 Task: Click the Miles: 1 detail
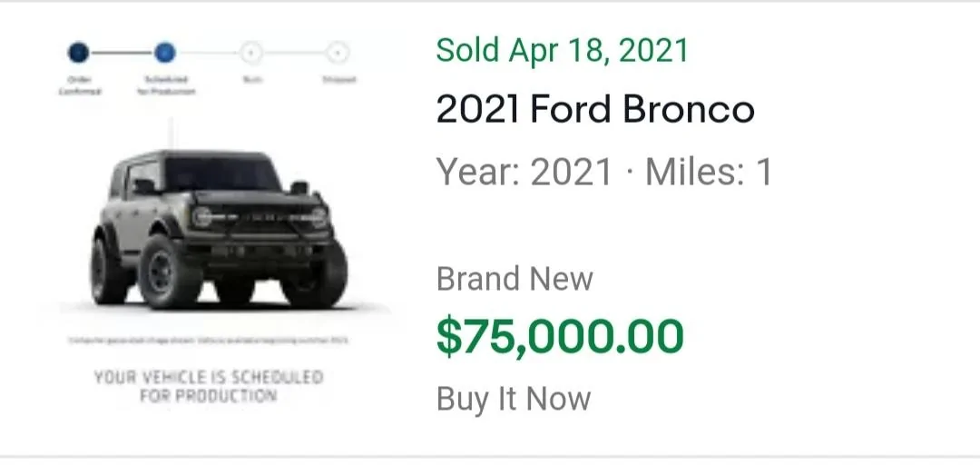(709, 172)
